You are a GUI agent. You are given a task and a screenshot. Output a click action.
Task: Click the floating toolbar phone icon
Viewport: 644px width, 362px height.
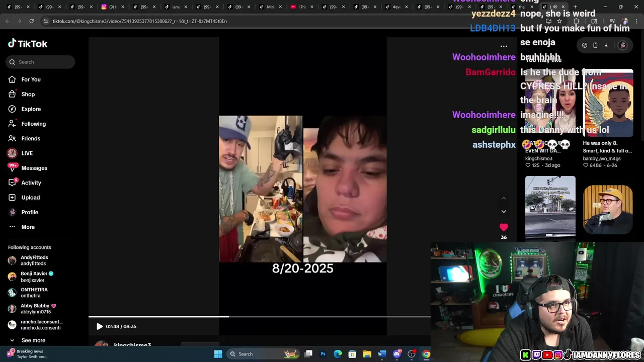[x=595, y=45]
